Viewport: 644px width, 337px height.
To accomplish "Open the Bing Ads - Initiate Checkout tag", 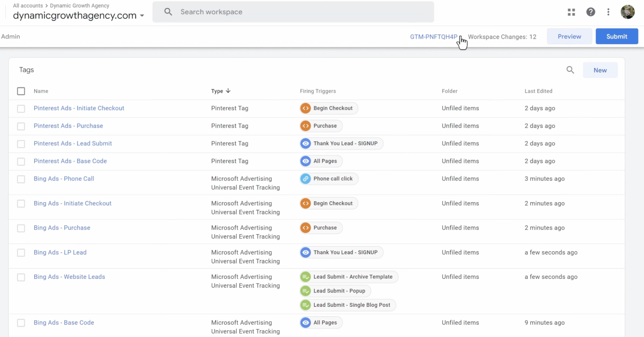I will (73, 203).
